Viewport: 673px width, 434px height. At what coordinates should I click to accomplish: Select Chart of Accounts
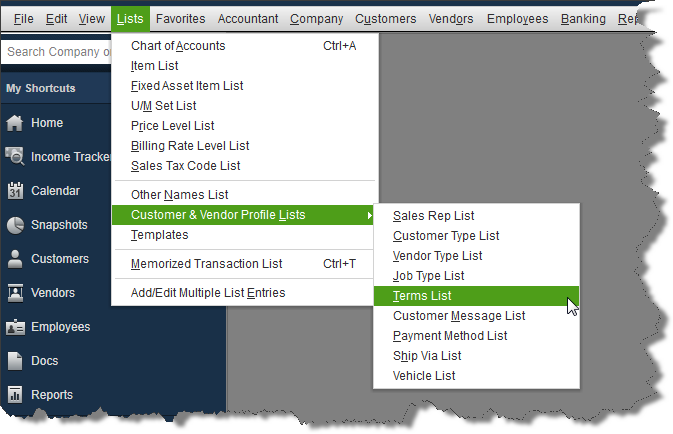click(x=245, y=46)
